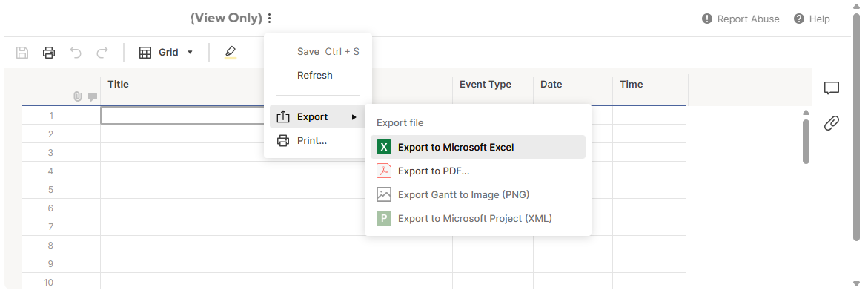Click the three-dot menu beside View Only
The image size is (868, 296).
[269, 19]
